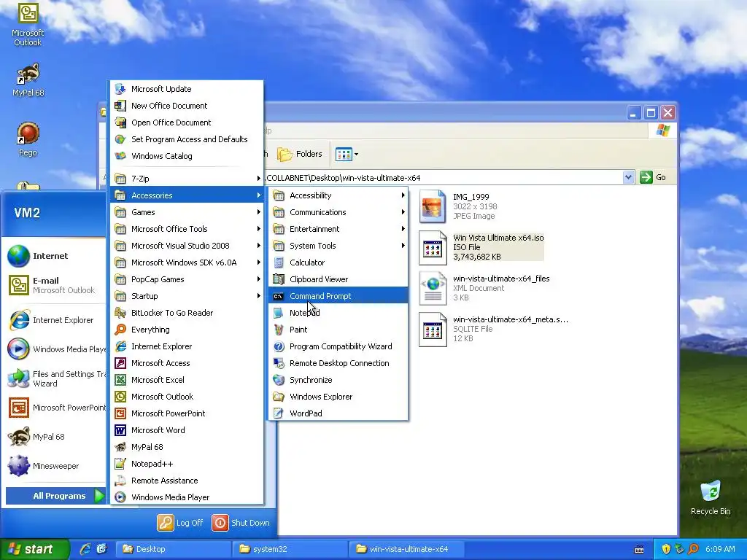The width and height of the screenshot is (747, 560).
Task: Open Remote Assistance from programs list
Action: pos(187,480)
